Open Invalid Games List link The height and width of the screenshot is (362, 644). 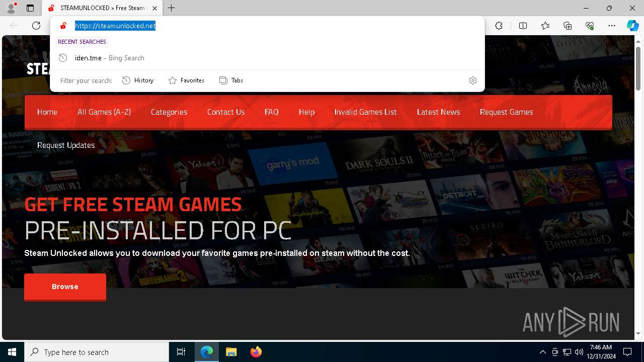[x=366, y=112]
